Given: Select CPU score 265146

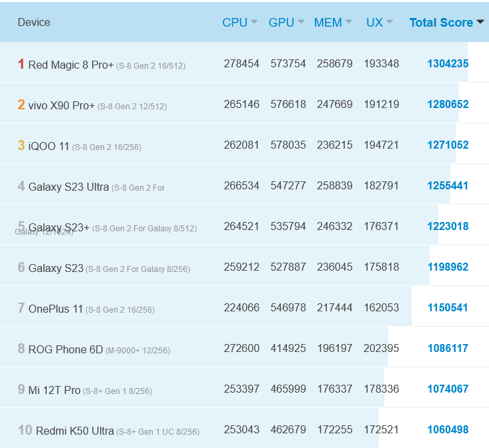Looking at the screenshot, I should point(241,104).
